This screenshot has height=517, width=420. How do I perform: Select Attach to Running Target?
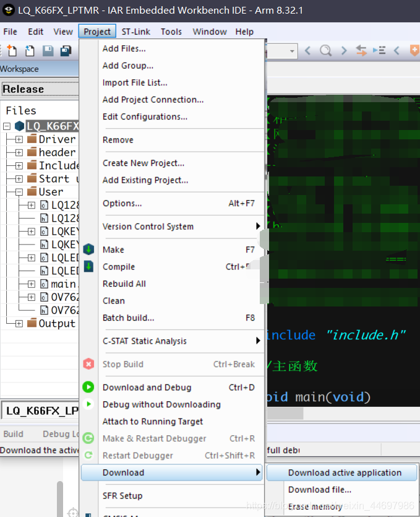[173, 422]
